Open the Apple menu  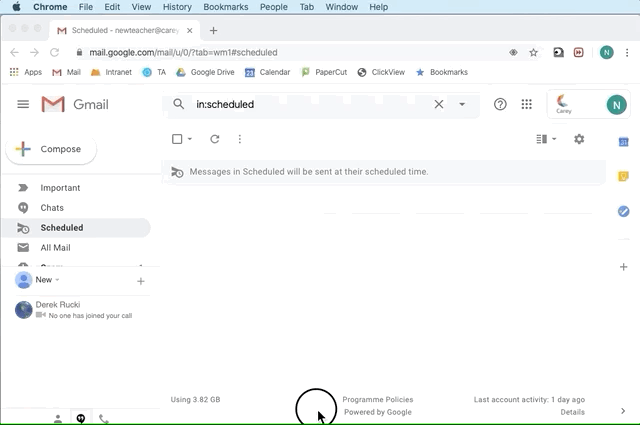16,7
